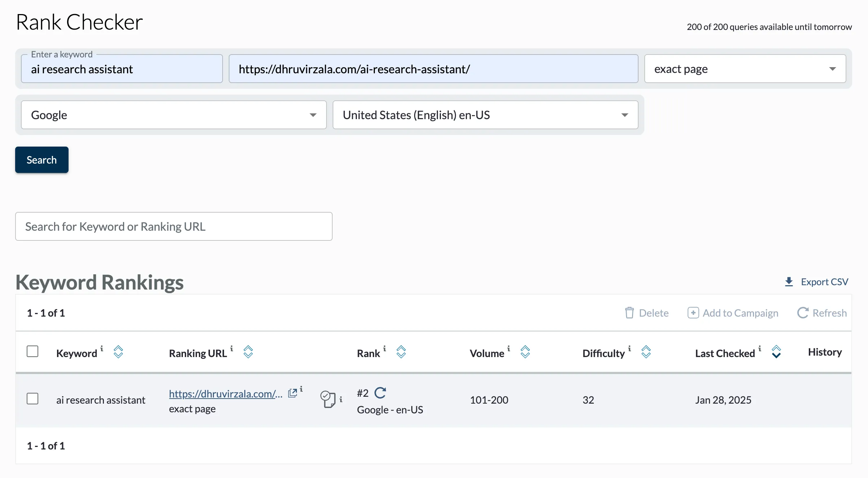This screenshot has height=478, width=868.
Task: Sort by Keyword column arrows
Action: pos(118,352)
